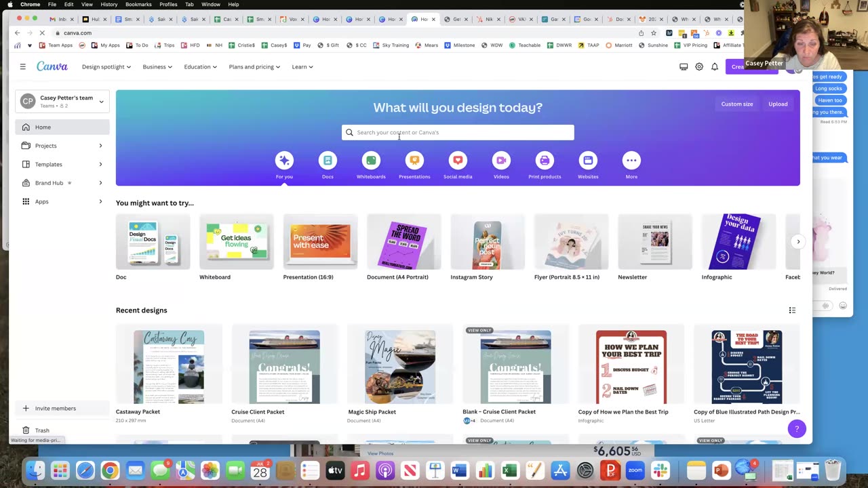Open the File menu
The height and width of the screenshot is (488, 868).
[52, 4]
